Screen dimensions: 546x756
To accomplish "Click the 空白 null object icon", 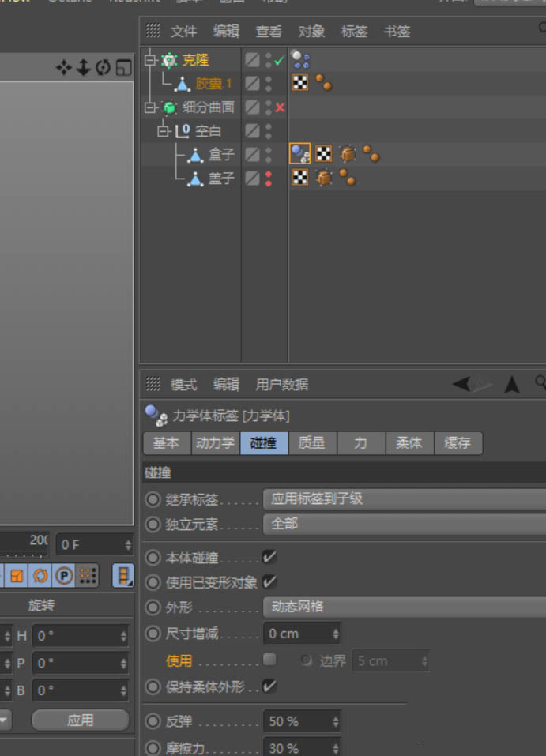I will 183,130.
